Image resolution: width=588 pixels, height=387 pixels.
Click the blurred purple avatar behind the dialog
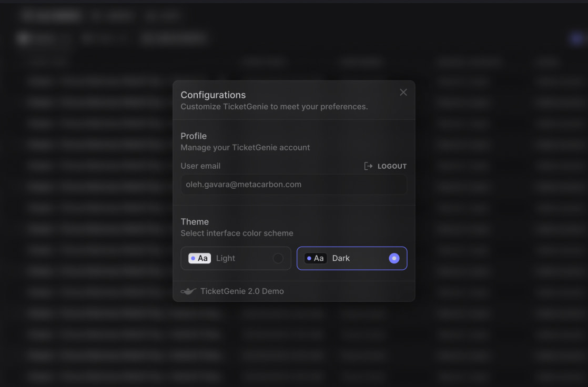(x=577, y=38)
